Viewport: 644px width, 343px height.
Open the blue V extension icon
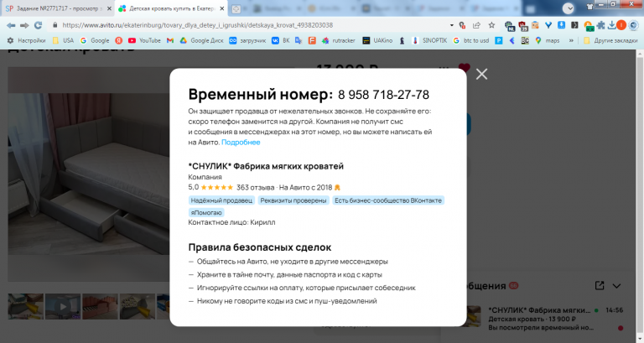click(548, 25)
